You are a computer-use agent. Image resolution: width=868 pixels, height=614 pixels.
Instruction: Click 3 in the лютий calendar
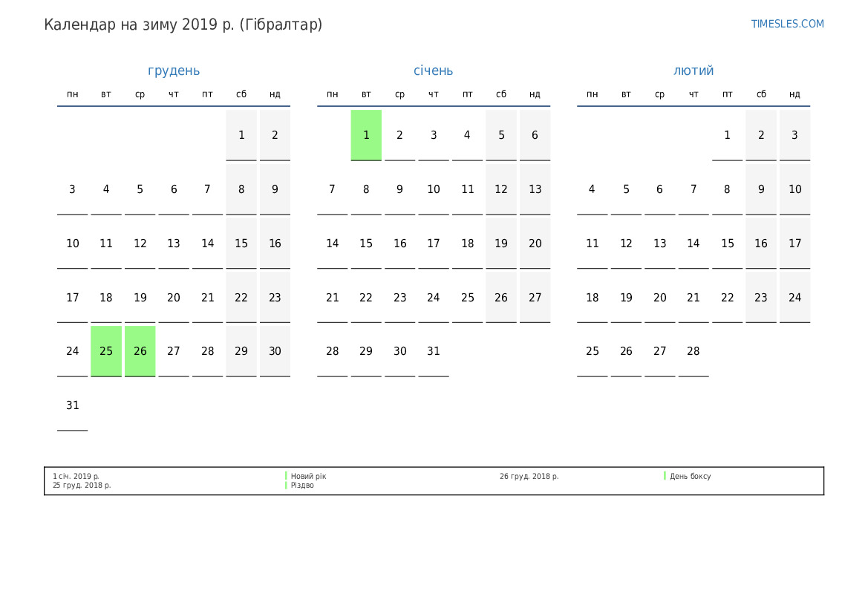pos(795,135)
